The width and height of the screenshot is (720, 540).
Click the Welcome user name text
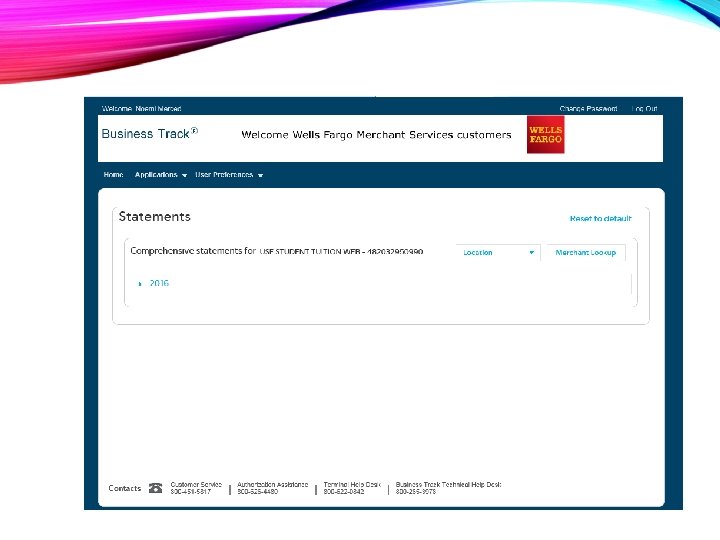[x=141, y=109]
